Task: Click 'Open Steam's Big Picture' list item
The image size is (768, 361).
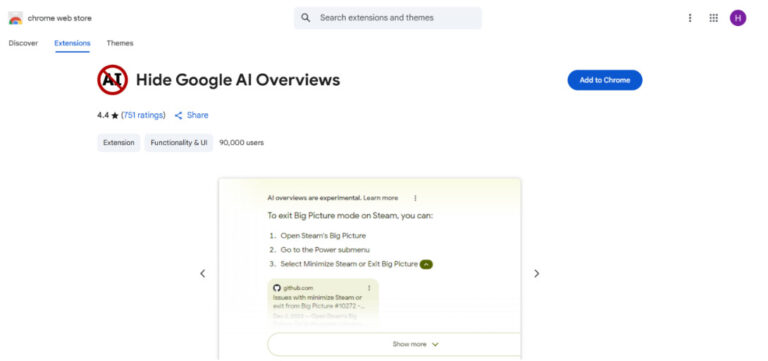Action: (323, 236)
